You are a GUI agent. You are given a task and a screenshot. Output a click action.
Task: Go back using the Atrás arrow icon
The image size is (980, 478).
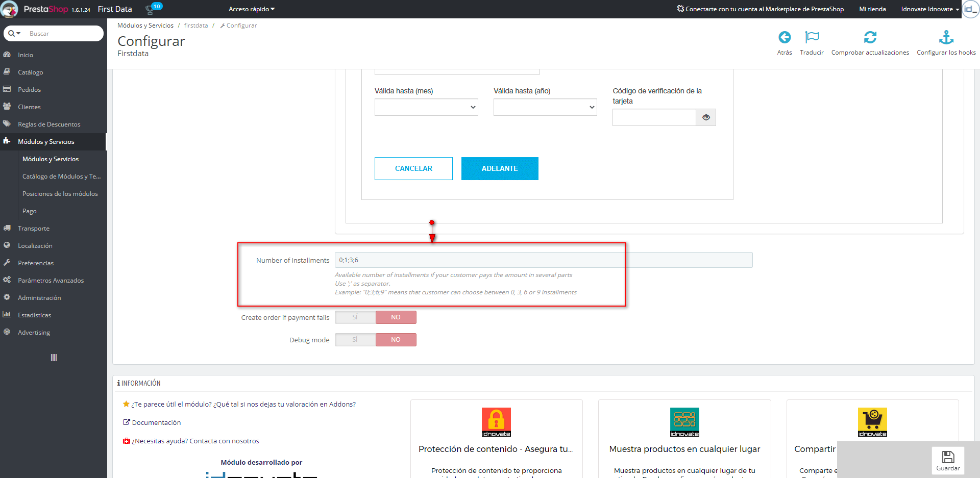tap(785, 37)
